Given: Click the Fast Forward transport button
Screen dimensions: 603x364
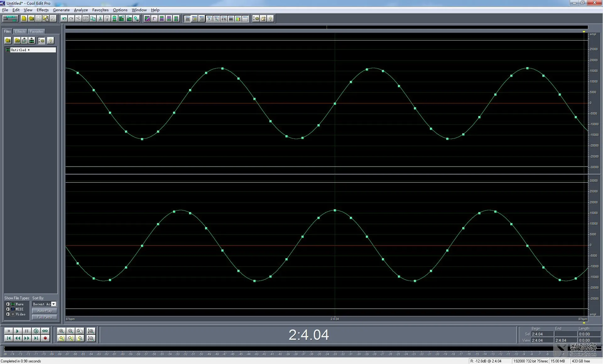Looking at the screenshot, I should click(27, 338).
